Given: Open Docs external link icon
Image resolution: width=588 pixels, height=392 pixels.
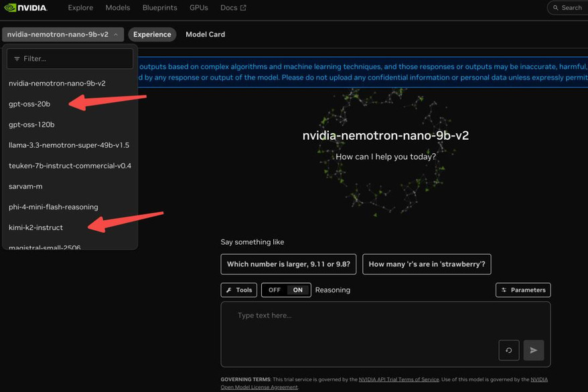Looking at the screenshot, I should click(x=243, y=8).
